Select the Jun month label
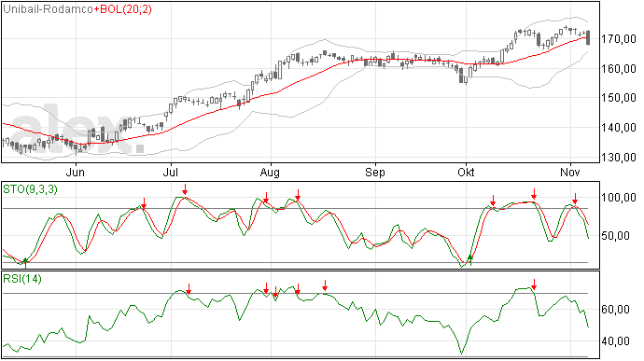644x361 pixels. coord(76,172)
